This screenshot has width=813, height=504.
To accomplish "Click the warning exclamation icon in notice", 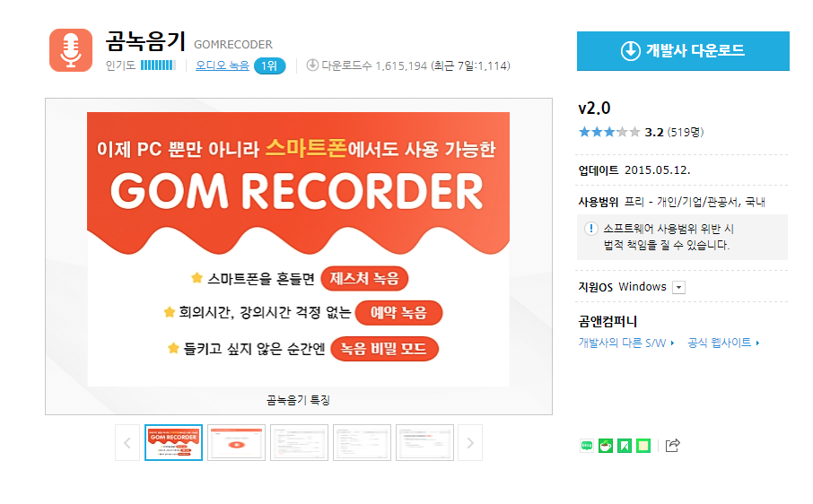I will tap(590, 229).
